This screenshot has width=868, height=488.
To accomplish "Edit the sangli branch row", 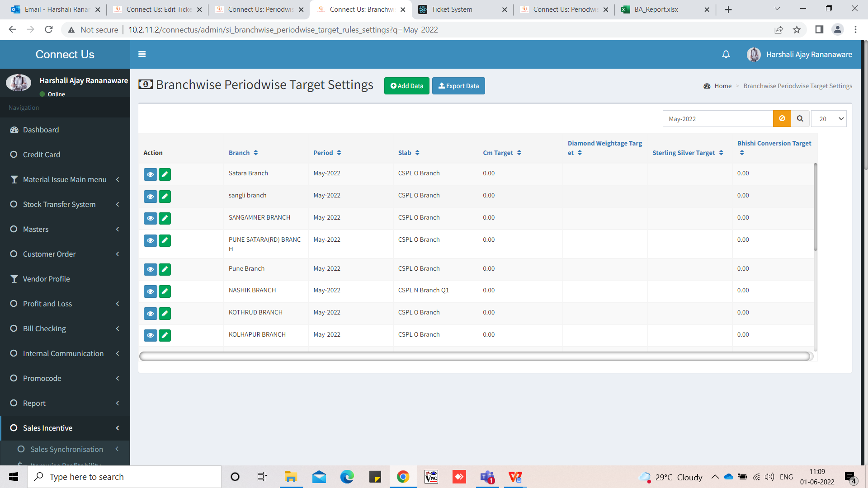I will (165, 197).
